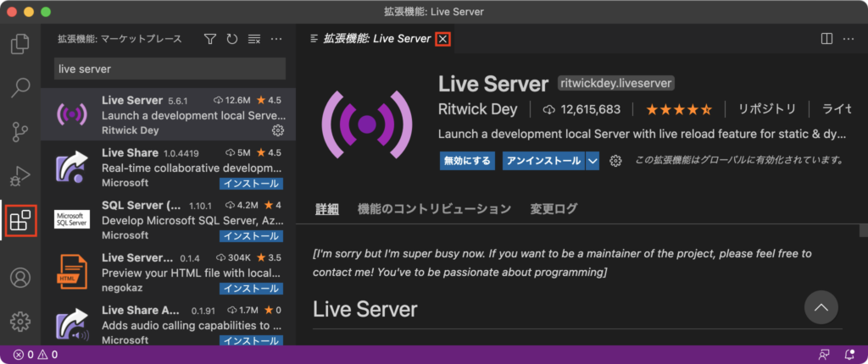This screenshot has height=364, width=868.
Task: Click the アンインストール button
Action: click(543, 161)
